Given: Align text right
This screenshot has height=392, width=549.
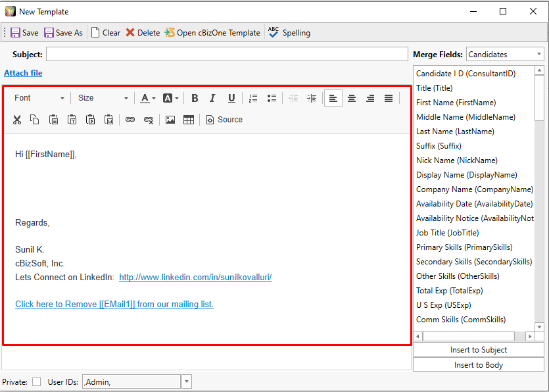Looking at the screenshot, I should (x=370, y=98).
